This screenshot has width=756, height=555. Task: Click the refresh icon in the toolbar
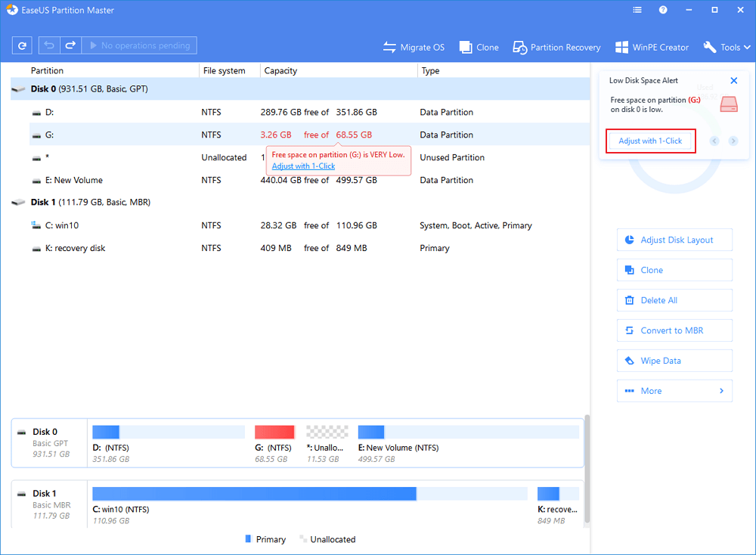point(22,46)
